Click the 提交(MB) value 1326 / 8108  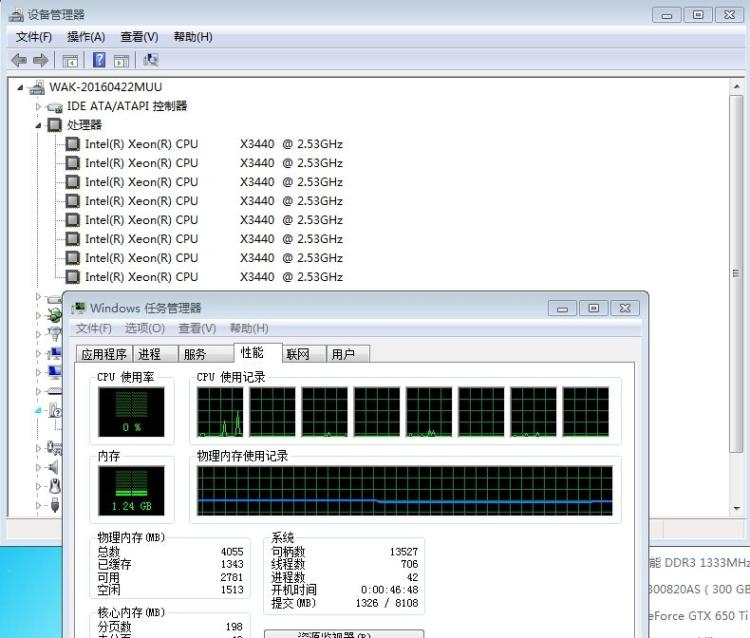point(387,603)
